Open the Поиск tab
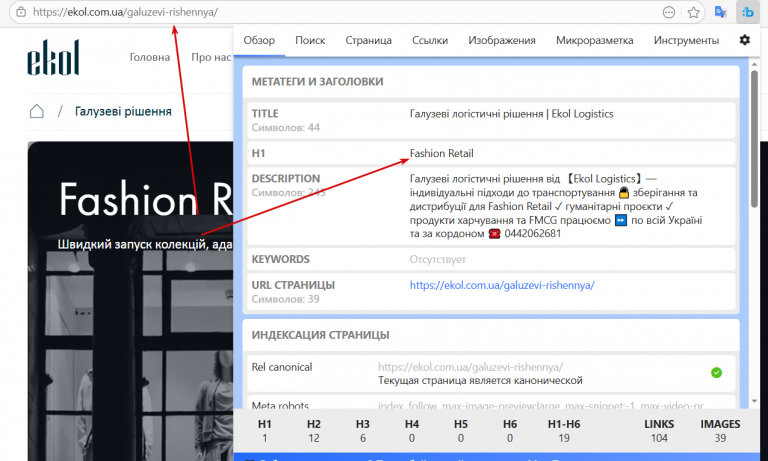Viewport: 768px width, 461px height. pos(310,40)
